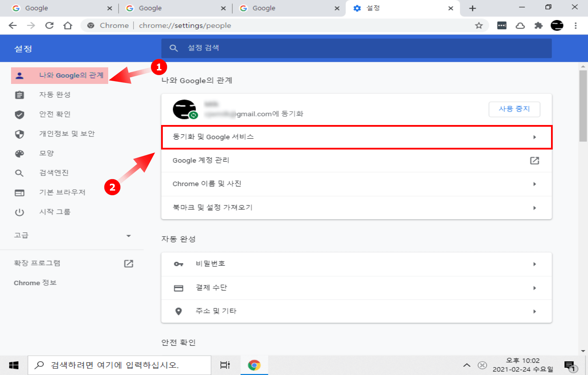Click the credit card icon for 결제 수단
Viewport: 588px width, 375px height.
179,288
